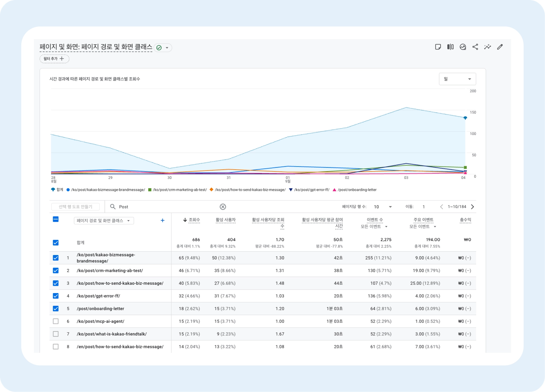Click the 필터 추가 button
Image resolution: width=545 pixels, height=392 pixels.
click(54, 59)
